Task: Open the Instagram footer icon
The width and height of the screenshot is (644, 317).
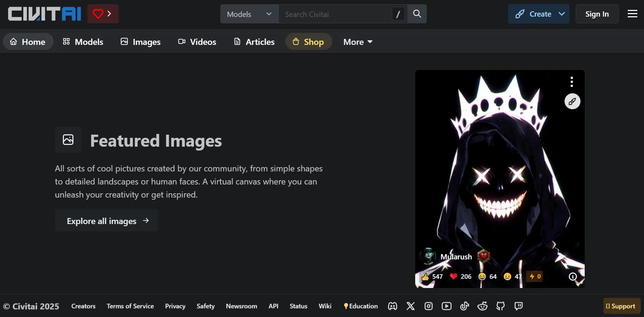Action: (428, 306)
